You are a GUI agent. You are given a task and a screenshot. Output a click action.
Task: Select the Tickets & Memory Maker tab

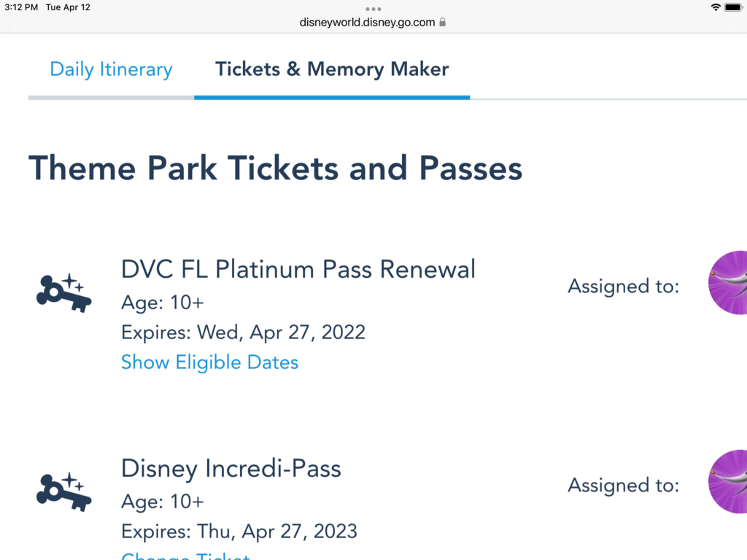pos(331,69)
